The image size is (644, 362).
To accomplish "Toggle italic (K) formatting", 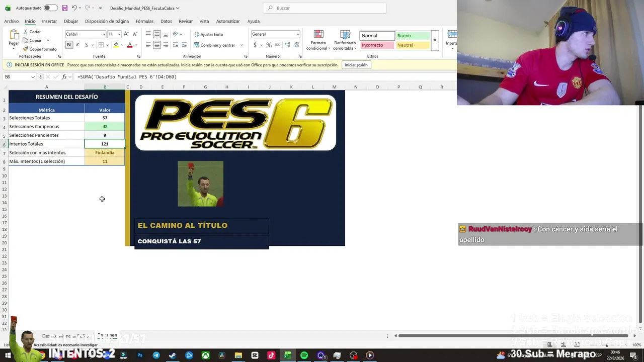I will pos(77,45).
